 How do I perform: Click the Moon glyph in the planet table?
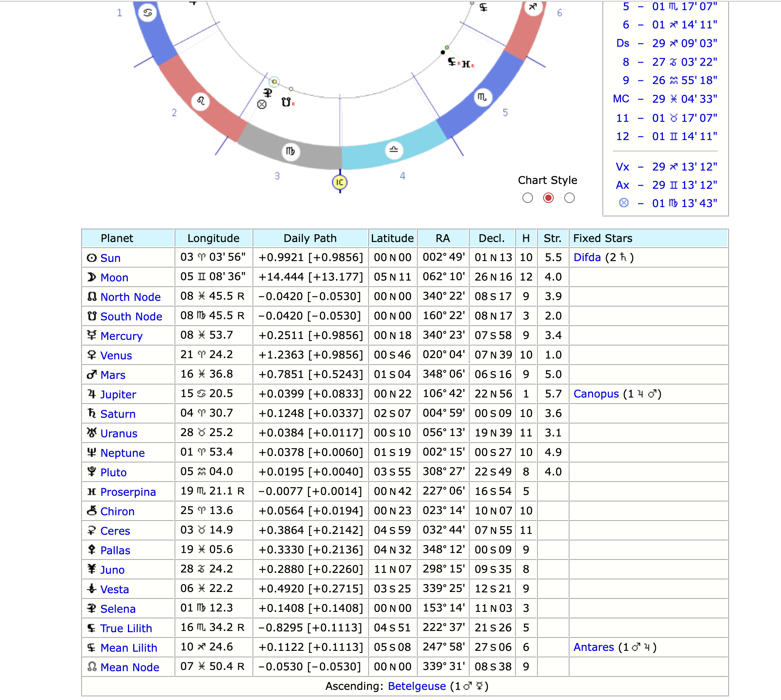pos(92,277)
